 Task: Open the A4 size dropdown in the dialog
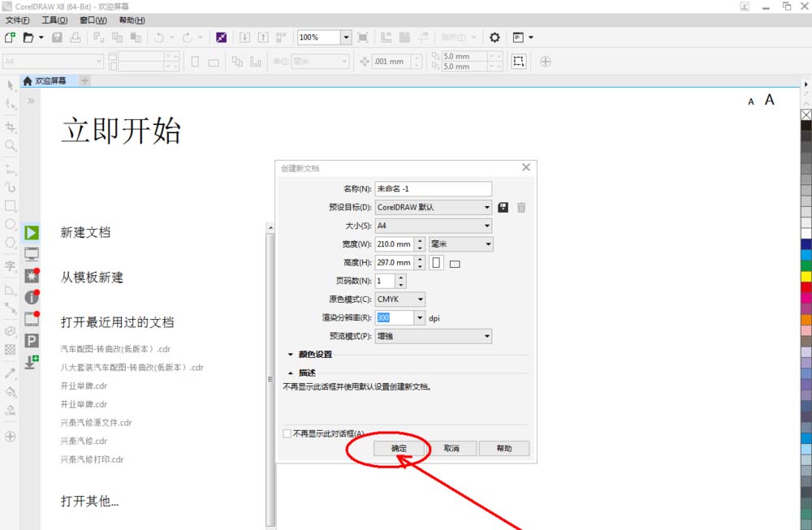click(434, 226)
